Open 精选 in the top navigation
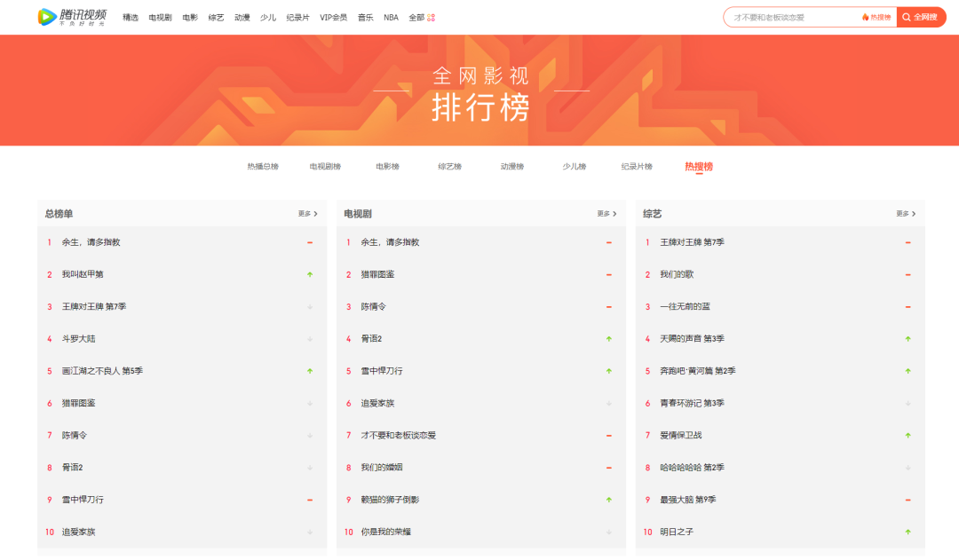Image resolution: width=959 pixels, height=560 pixels. [131, 18]
